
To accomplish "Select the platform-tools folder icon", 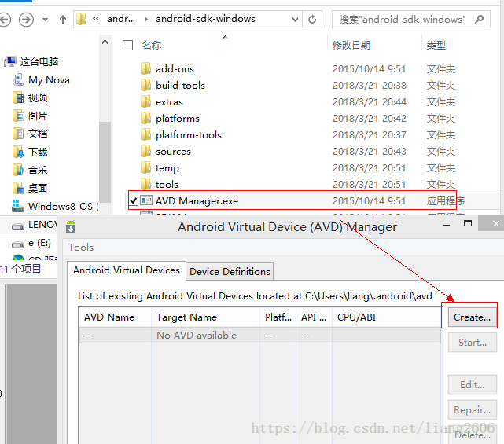I will pos(145,134).
